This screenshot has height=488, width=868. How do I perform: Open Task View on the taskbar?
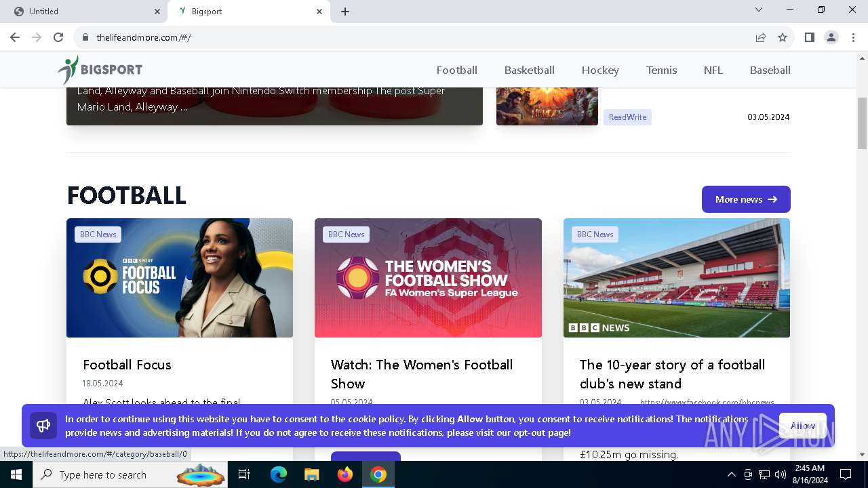[244, 474]
